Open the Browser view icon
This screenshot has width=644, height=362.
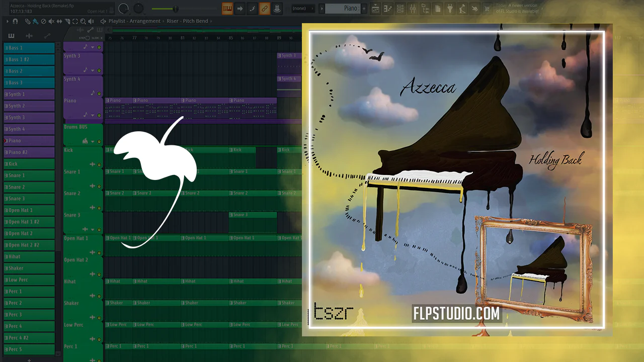click(426, 9)
